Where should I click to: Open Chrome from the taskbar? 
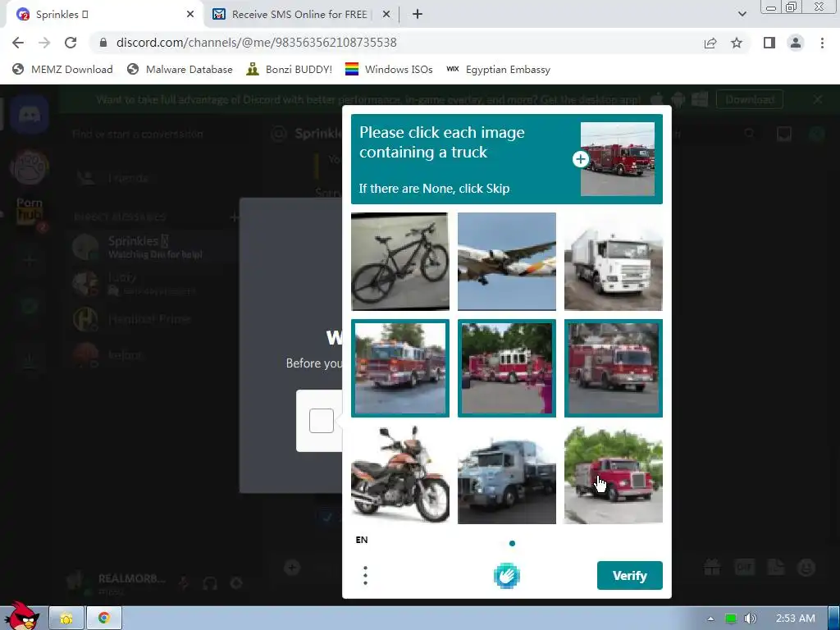[104, 619]
